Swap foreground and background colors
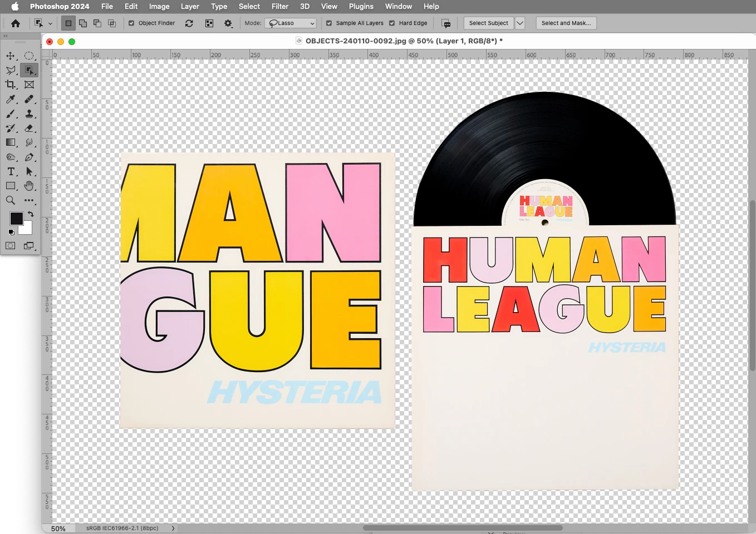This screenshot has width=756, height=534. point(31,214)
